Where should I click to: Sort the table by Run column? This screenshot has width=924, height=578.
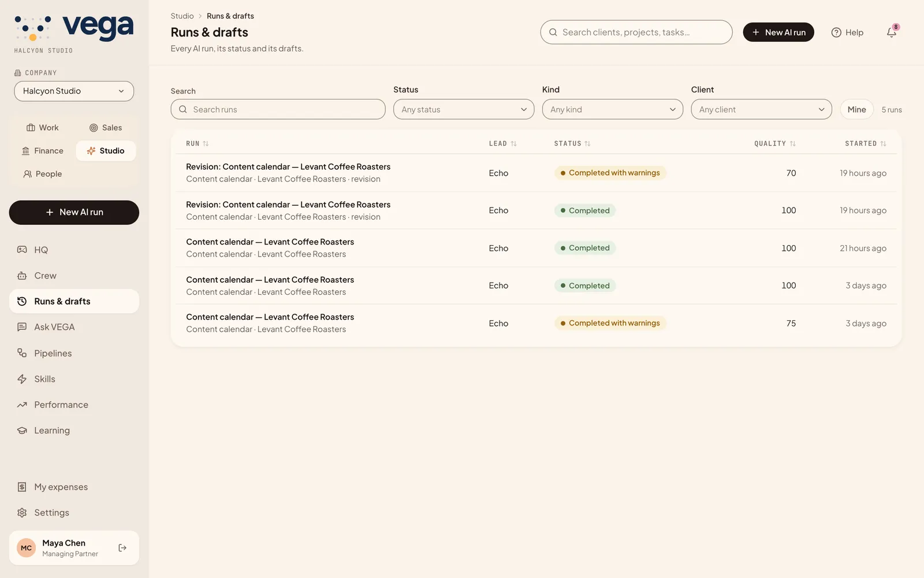pyautogui.click(x=198, y=143)
